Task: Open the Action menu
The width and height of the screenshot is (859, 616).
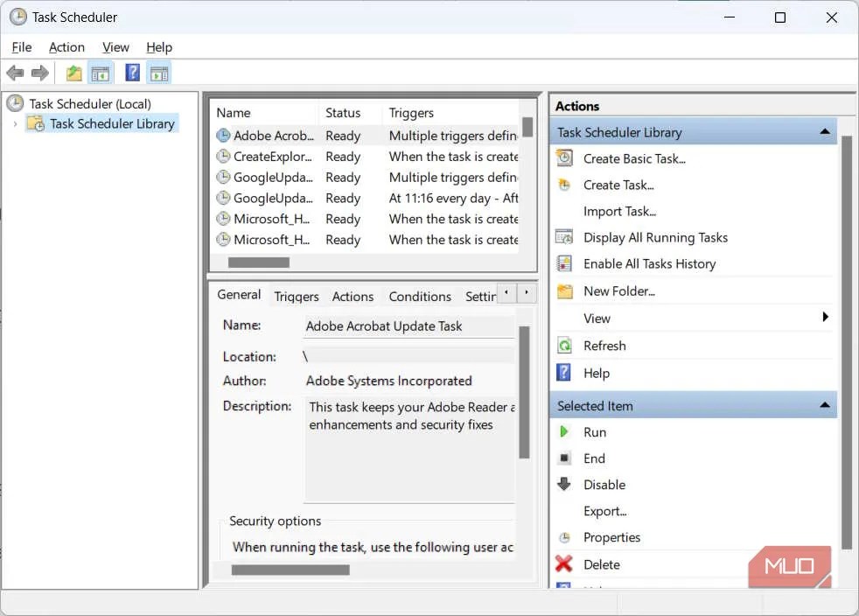Action: 66,47
